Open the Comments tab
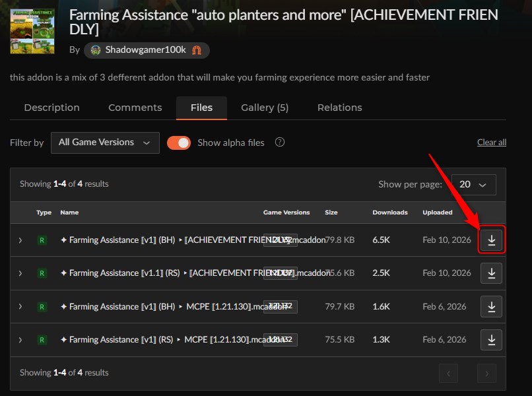532x396 pixels. click(x=135, y=108)
